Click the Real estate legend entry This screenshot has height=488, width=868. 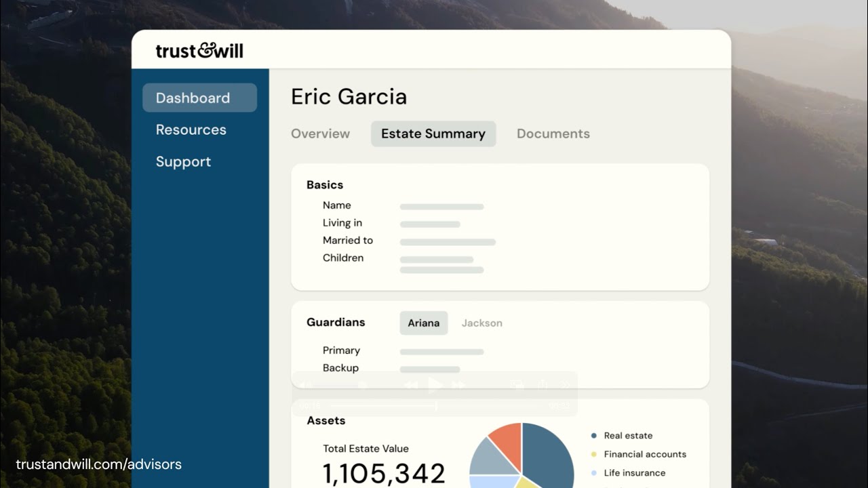[x=622, y=436]
